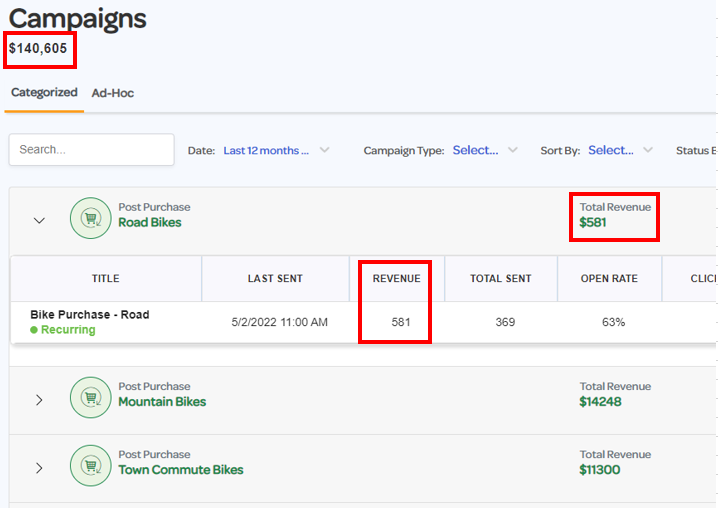Image resolution: width=718 pixels, height=508 pixels.
Task: Open the Town Commute Bikes link
Action: 180,470
